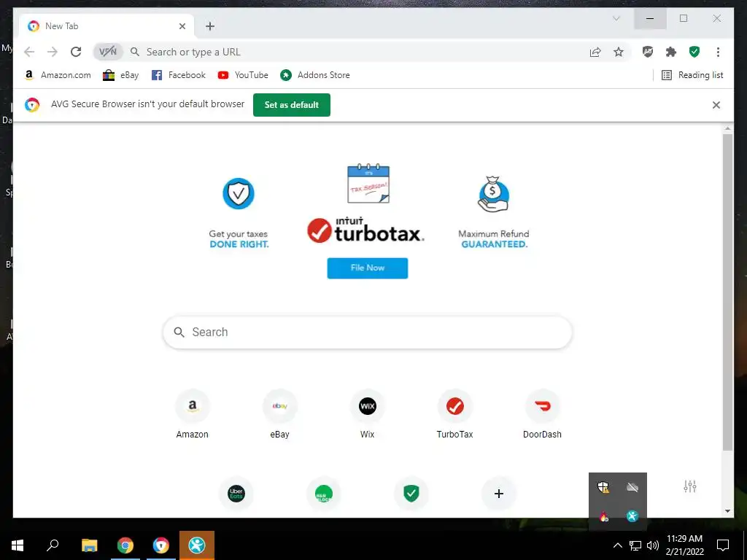Open the share page icon
Image resolution: width=747 pixels, height=560 pixels.
pos(595,52)
